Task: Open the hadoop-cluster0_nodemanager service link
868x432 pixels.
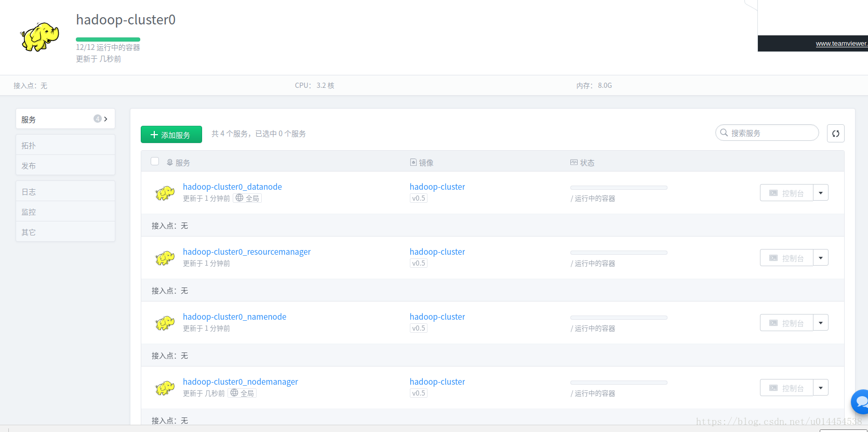Action: [241, 382]
